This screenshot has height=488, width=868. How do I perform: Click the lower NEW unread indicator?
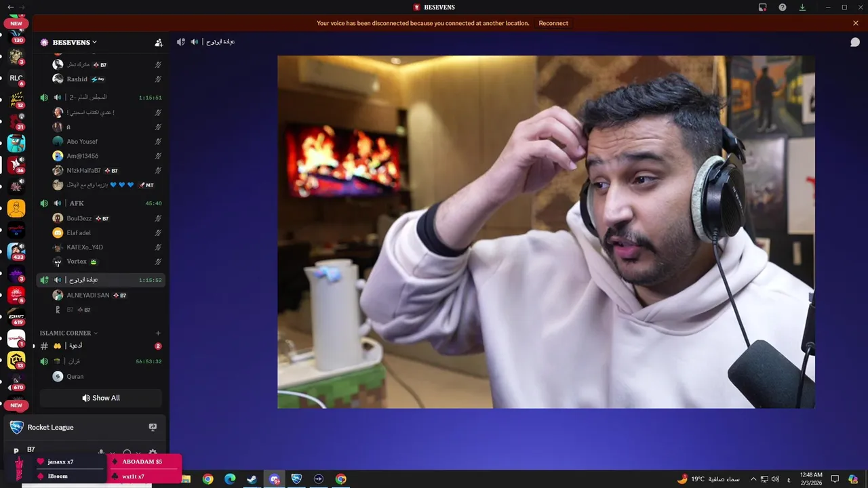click(16, 405)
